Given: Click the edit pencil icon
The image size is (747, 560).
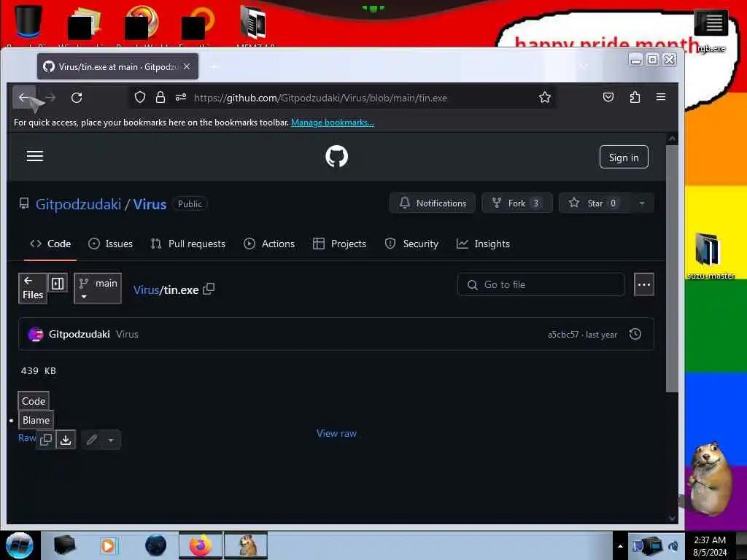Looking at the screenshot, I should [x=91, y=440].
